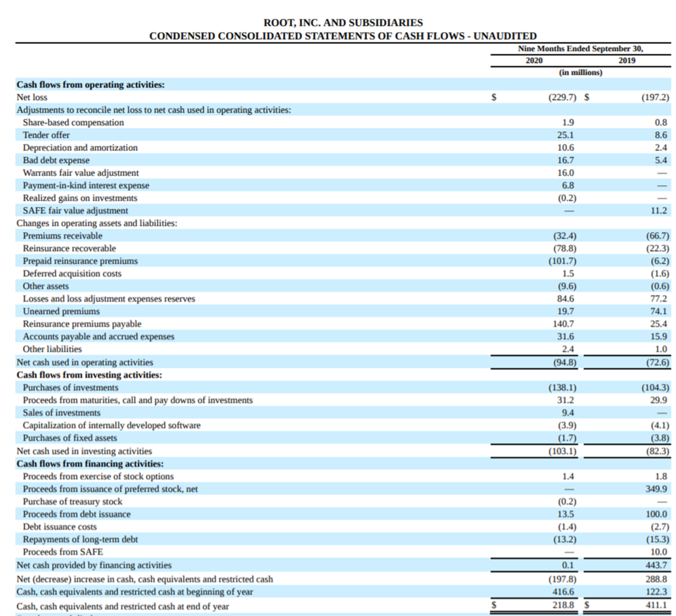Screen dimensions: 676x616
Task: Select "Realized gains on investments" label
Action: point(80,198)
